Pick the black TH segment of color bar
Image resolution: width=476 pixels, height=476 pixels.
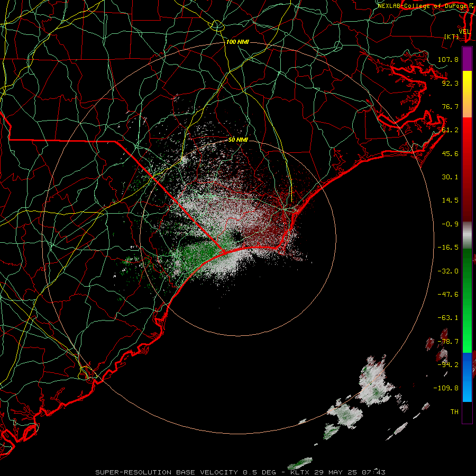coord(467,412)
